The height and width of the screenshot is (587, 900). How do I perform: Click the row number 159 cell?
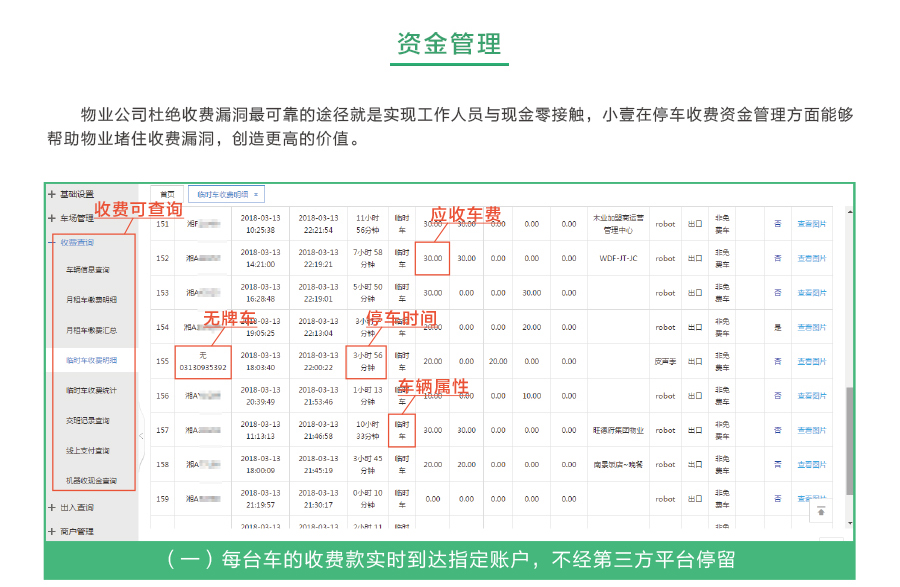pos(162,499)
